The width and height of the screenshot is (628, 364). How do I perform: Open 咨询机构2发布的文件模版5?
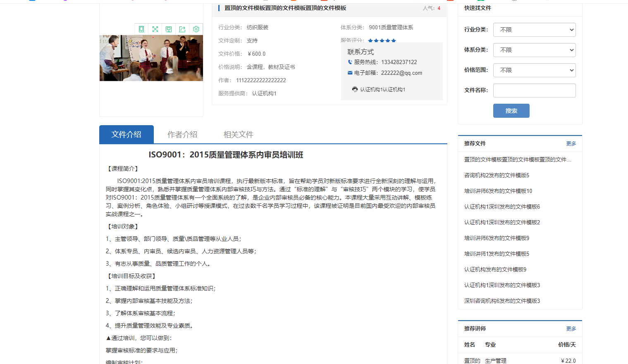coord(497,175)
